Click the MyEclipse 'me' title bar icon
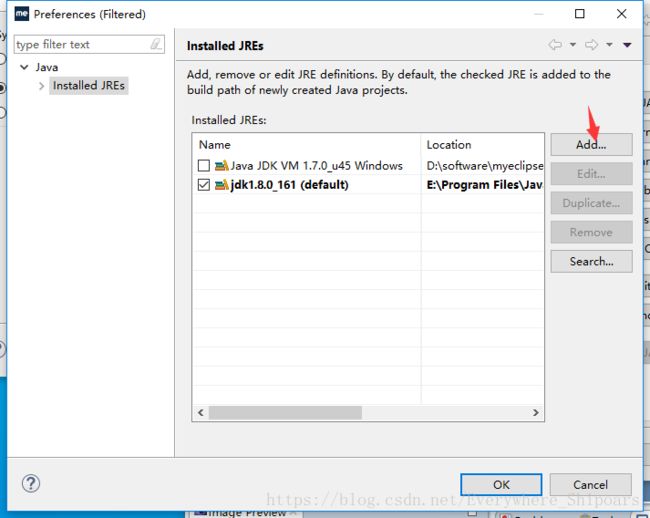This screenshot has width=650, height=518. click(22, 14)
